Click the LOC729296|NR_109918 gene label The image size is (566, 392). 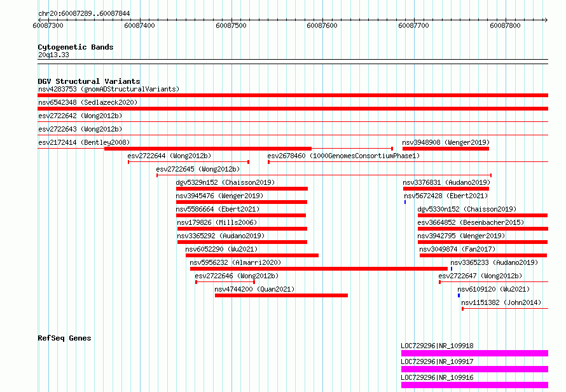click(x=437, y=346)
